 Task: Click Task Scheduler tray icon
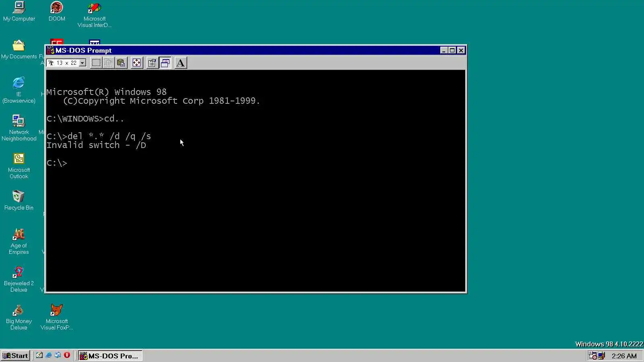(x=593, y=356)
